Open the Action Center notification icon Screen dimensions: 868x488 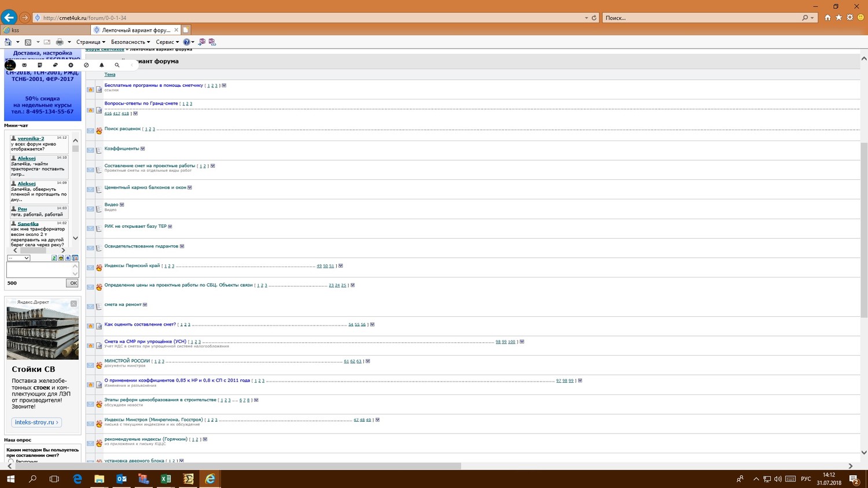click(x=854, y=479)
